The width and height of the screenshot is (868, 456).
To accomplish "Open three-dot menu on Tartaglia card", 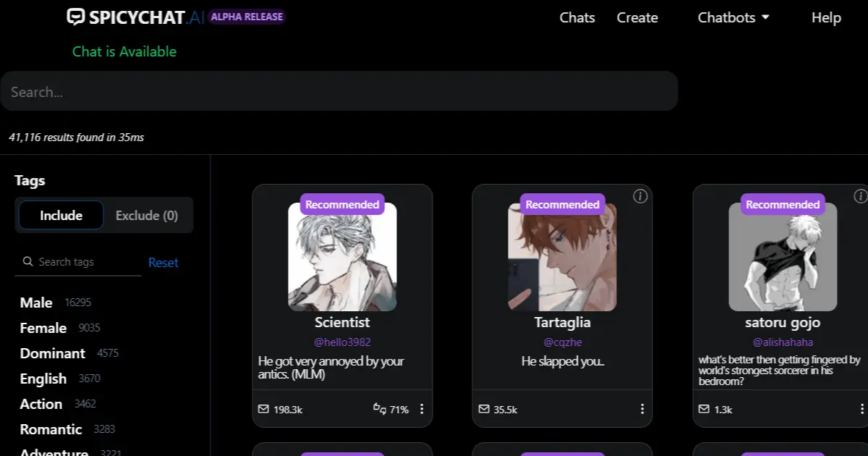I will coord(642,410).
